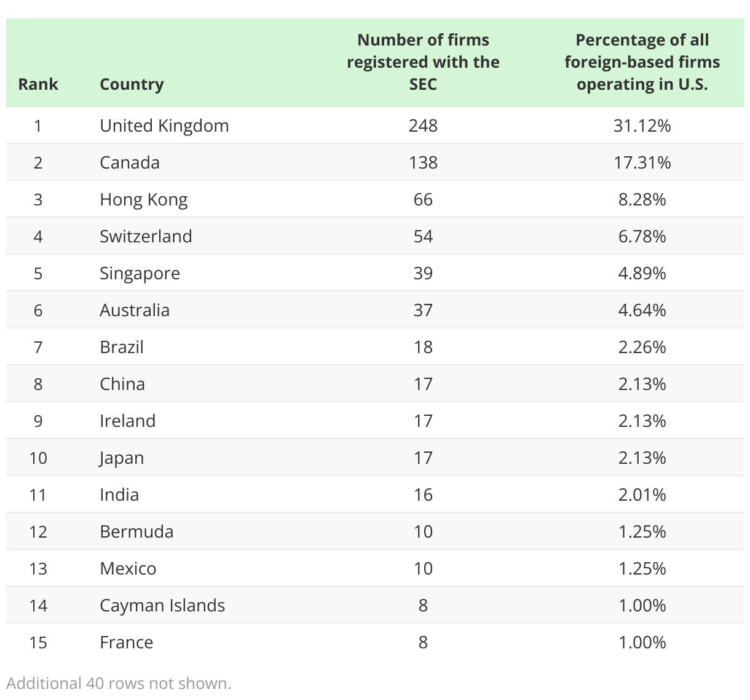Click Cayman Islands in the table

pyautogui.click(x=162, y=605)
